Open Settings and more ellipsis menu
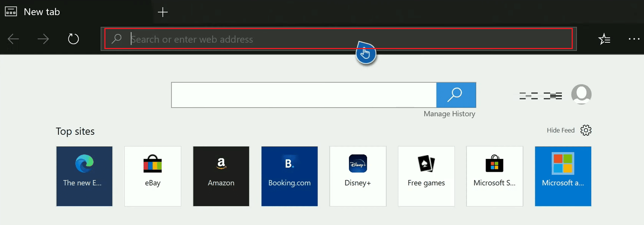 [634, 39]
